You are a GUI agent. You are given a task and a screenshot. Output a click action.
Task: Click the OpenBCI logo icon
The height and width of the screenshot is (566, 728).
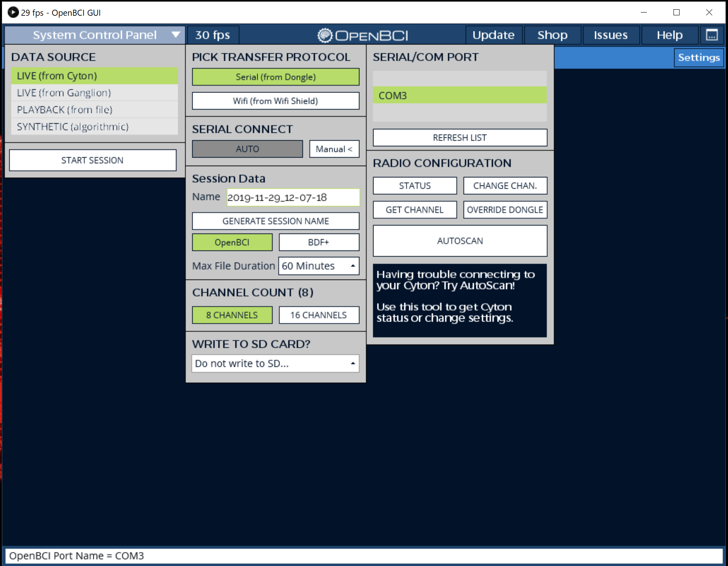click(x=325, y=35)
